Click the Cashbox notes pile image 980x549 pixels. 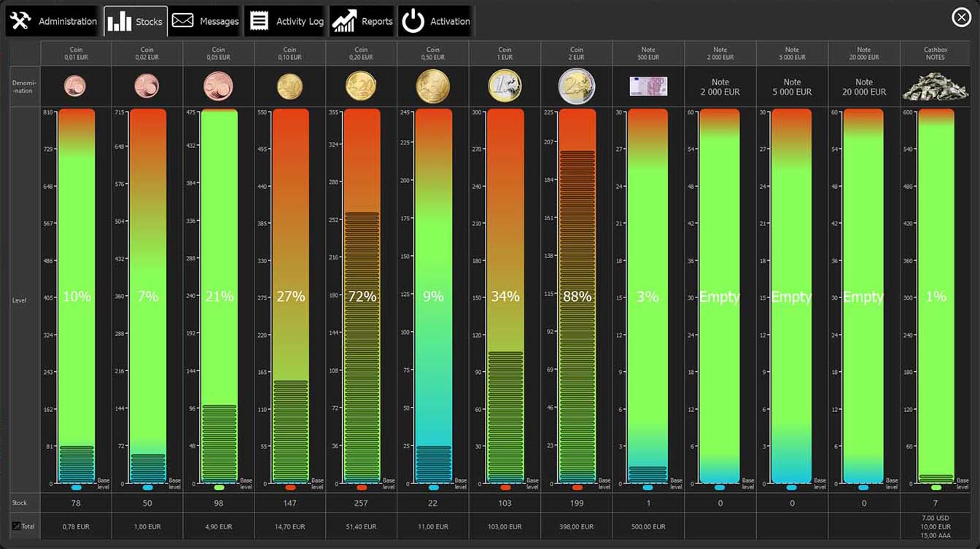tap(935, 86)
